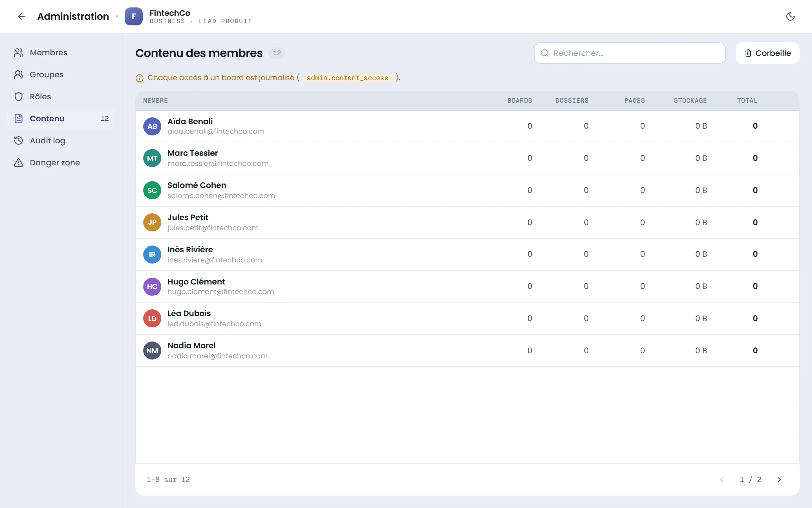Click the admin.content_access code tag

(x=347, y=78)
